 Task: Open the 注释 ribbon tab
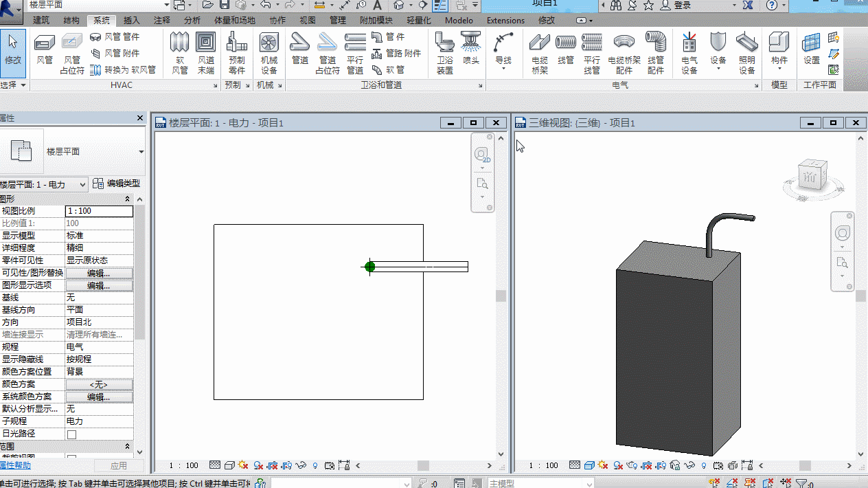point(162,21)
